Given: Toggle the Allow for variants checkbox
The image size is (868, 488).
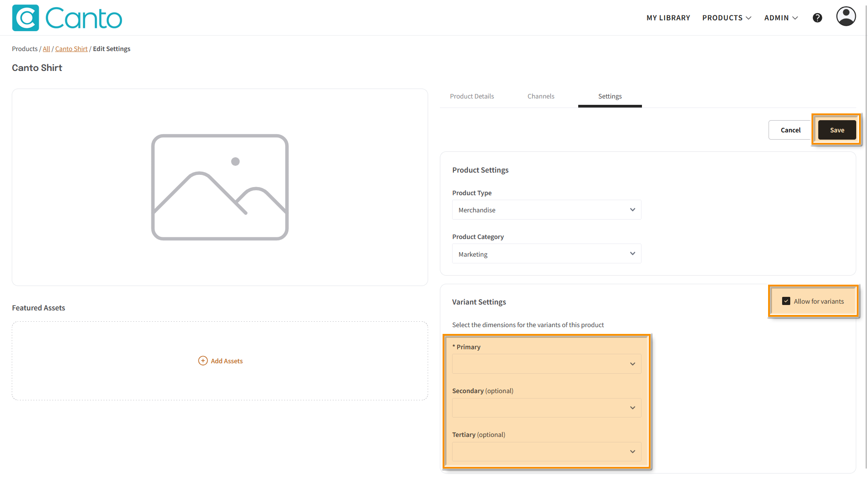Looking at the screenshot, I should (786, 301).
